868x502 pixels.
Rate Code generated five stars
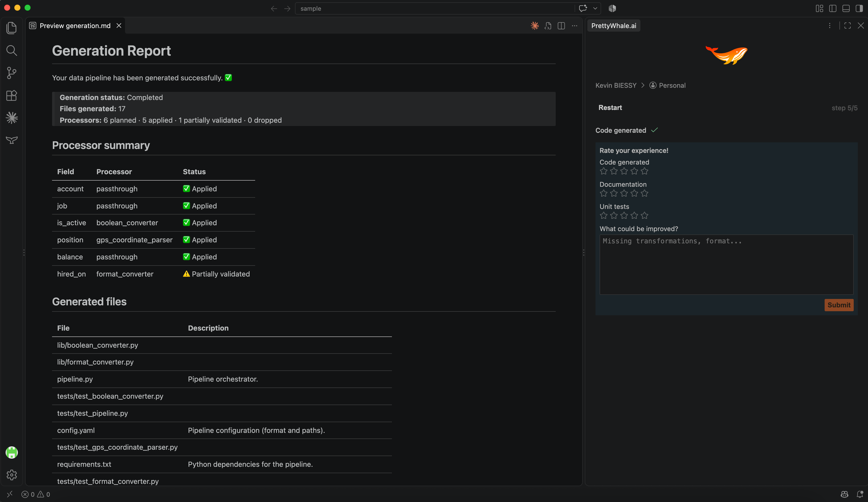pyautogui.click(x=644, y=171)
